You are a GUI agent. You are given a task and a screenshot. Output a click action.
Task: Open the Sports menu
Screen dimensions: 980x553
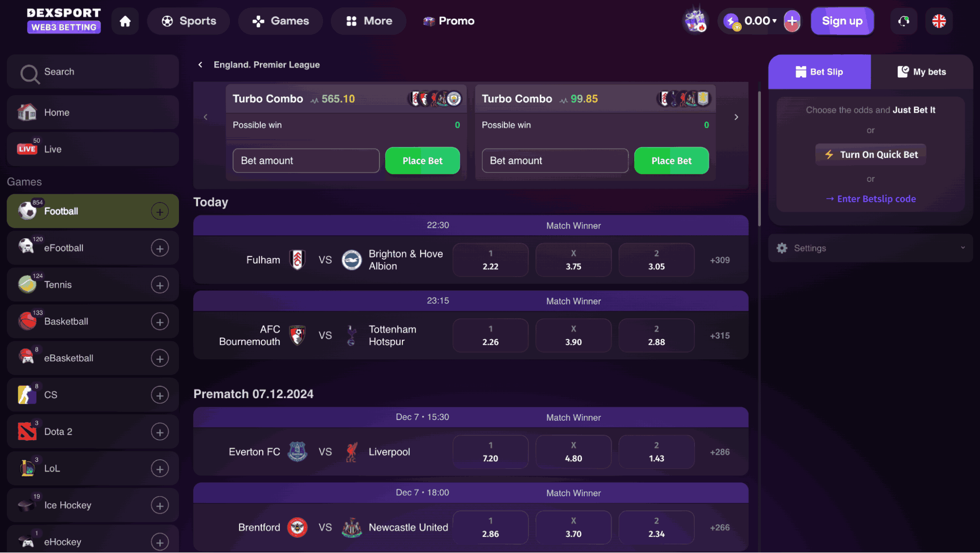(189, 21)
